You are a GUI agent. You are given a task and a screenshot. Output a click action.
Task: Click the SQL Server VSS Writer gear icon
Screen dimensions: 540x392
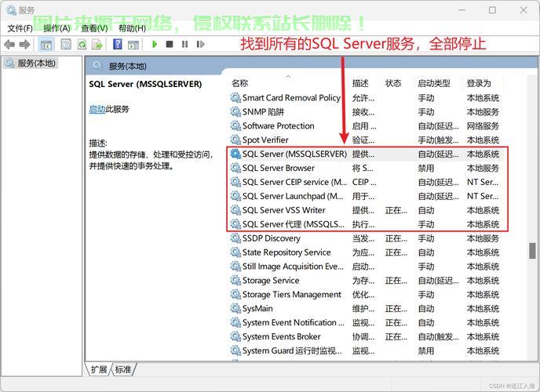click(x=235, y=210)
